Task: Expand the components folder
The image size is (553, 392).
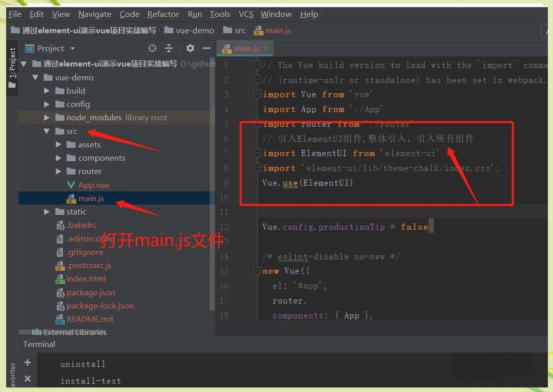Action: tap(59, 158)
